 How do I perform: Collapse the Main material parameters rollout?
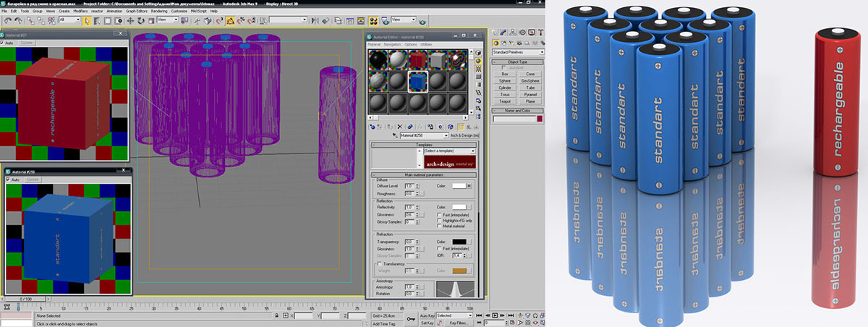point(424,175)
